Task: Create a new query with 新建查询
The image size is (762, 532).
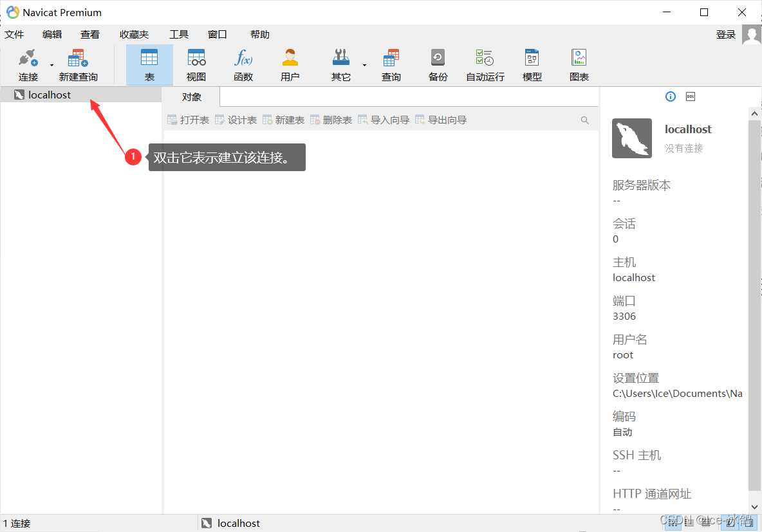Action: coord(79,64)
